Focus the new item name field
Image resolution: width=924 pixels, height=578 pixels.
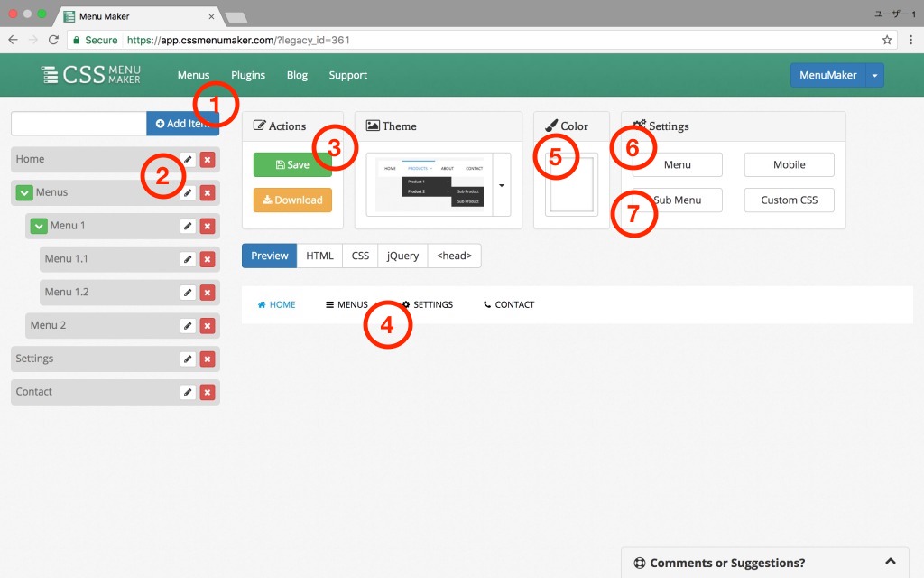(79, 123)
